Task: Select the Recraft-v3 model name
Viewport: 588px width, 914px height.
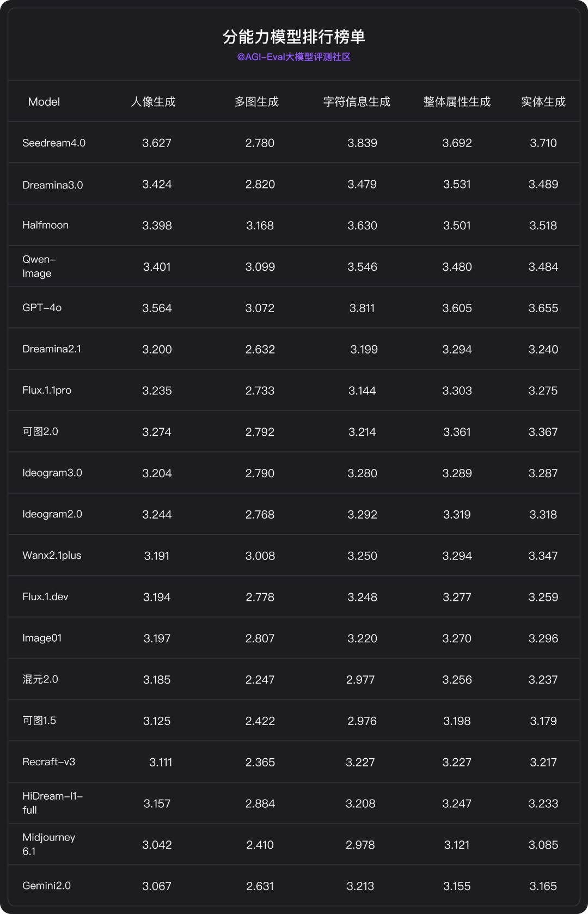Action: point(48,762)
